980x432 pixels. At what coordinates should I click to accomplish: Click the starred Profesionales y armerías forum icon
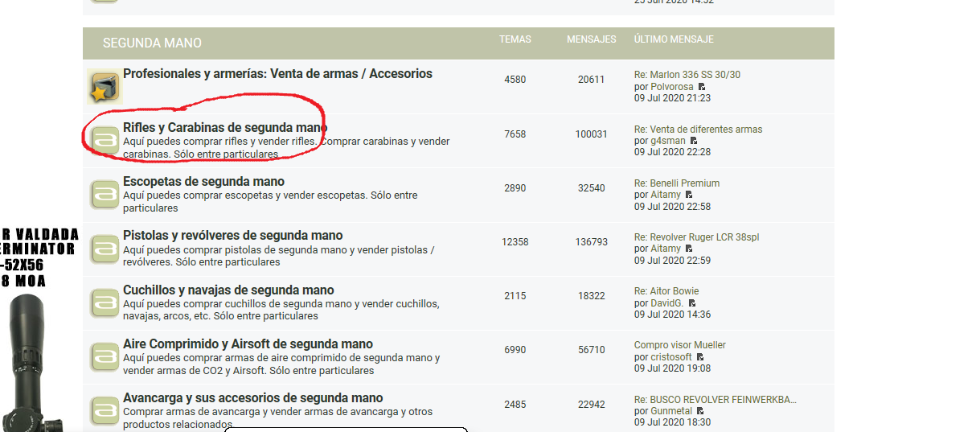pos(104,87)
